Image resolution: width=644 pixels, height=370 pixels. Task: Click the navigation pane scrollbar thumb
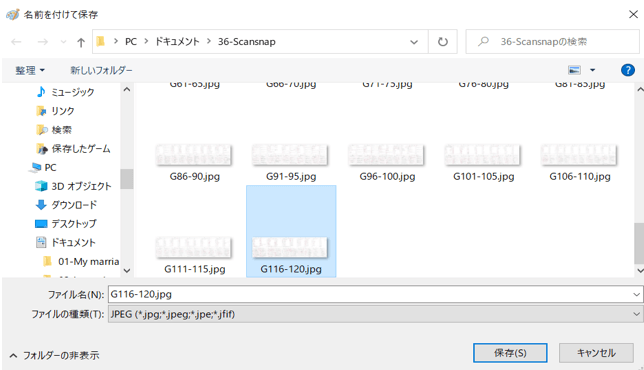pos(127,179)
